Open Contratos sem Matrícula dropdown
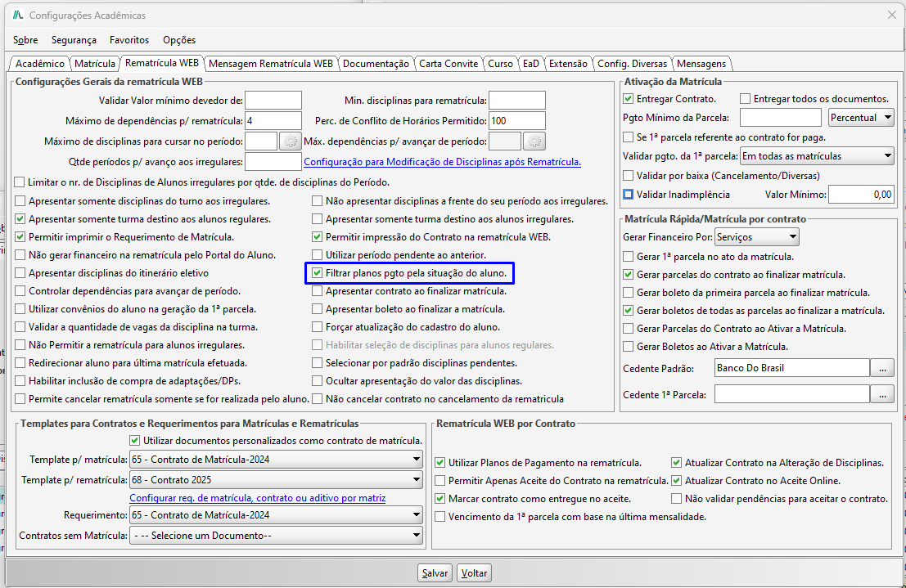The image size is (906, 588). [x=276, y=536]
